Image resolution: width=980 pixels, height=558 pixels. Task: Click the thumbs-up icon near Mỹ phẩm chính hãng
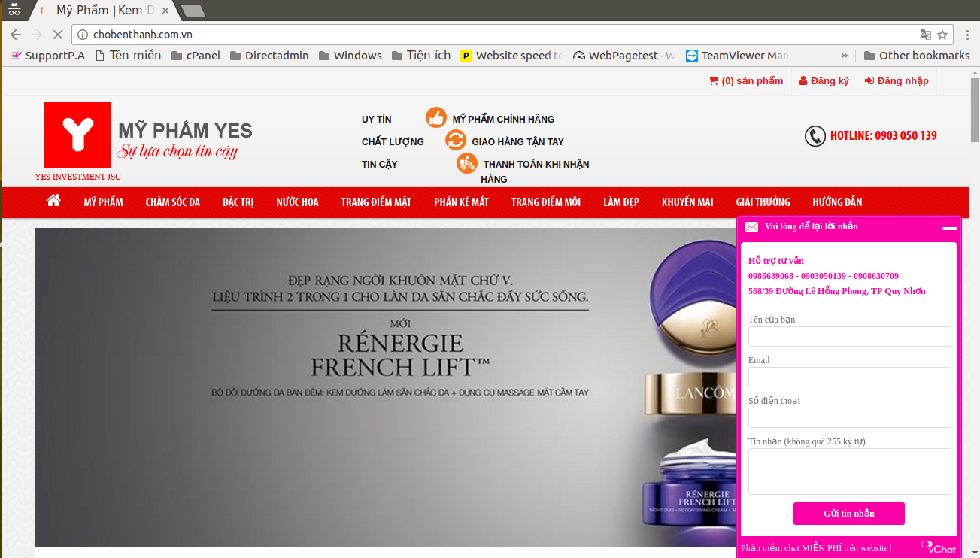436,117
